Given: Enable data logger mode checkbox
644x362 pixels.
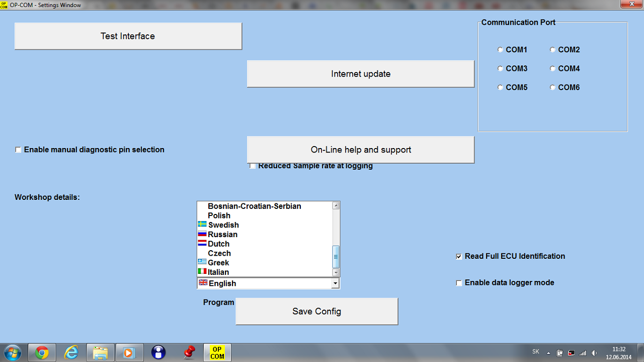Looking at the screenshot, I should click(x=459, y=283).
